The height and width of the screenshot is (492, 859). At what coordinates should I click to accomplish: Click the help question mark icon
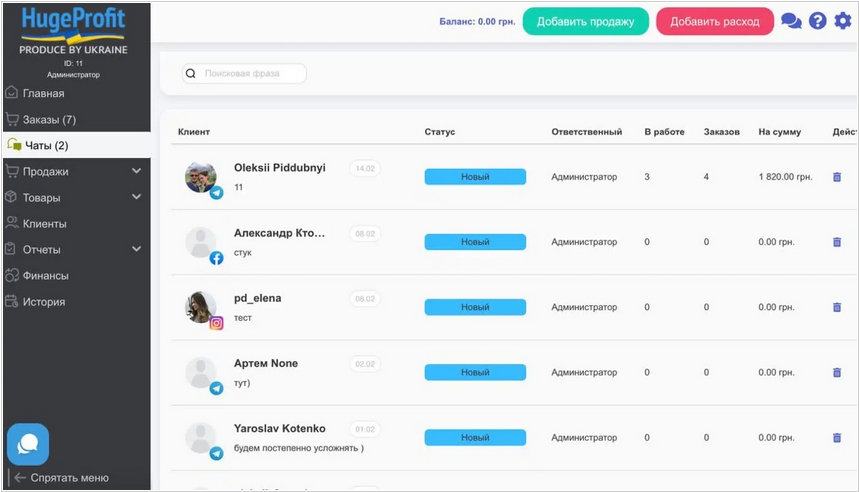[x=817, y=21]
